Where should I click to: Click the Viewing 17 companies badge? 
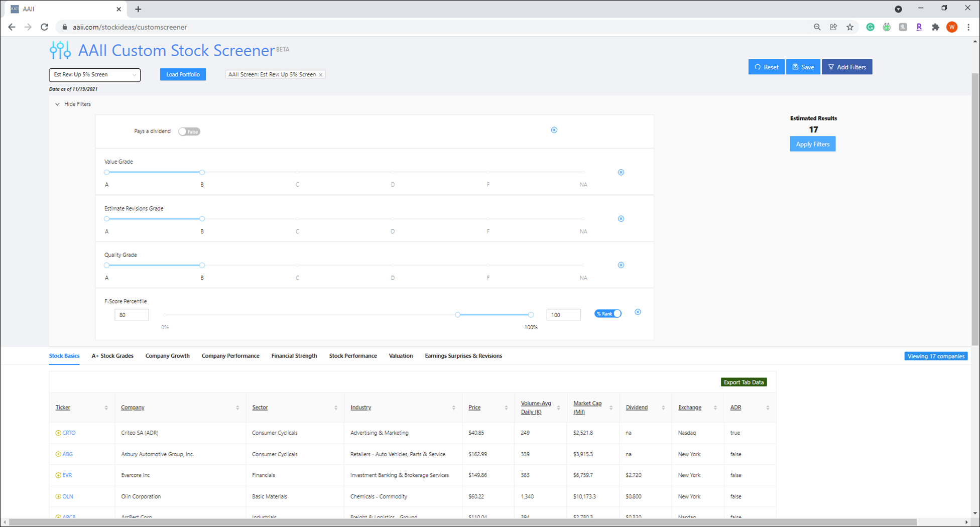tap(936, 356)
